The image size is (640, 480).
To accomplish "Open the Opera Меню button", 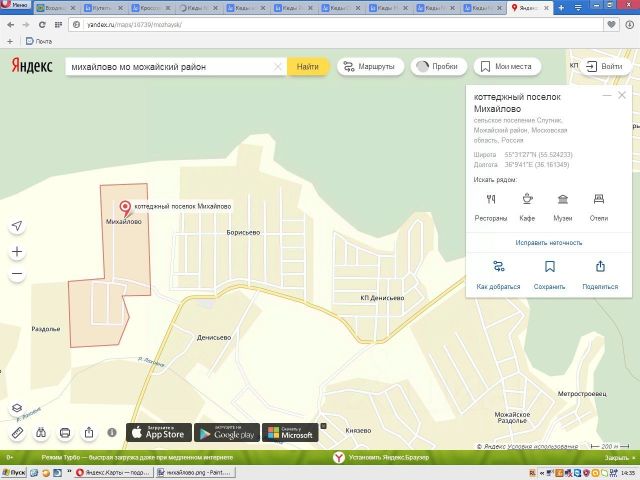I will (15, 7).
